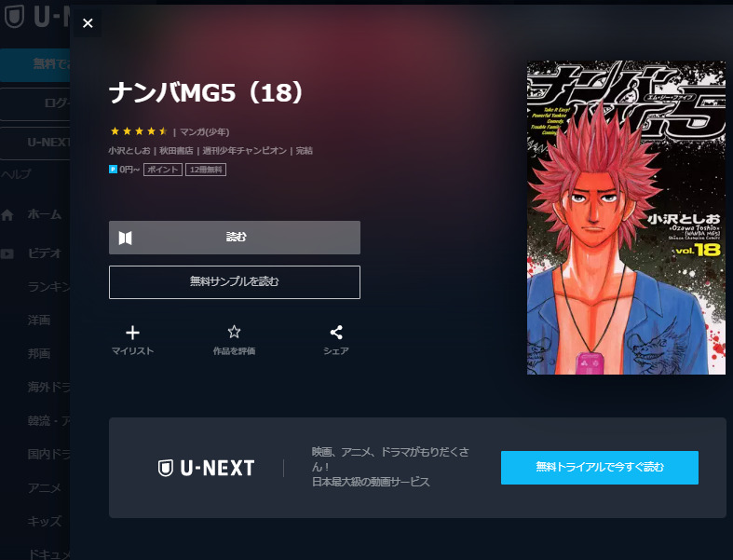Select the ポイント tag

(x=163, y=170)
